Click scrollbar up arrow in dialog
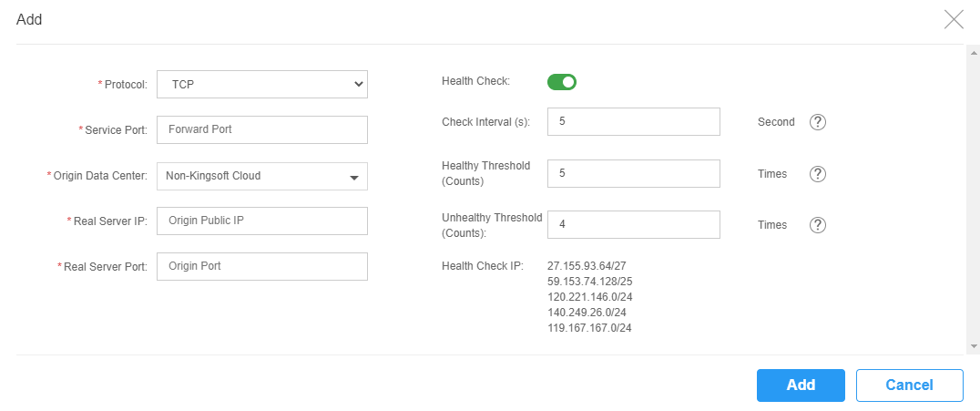Screen dimensions: 980x411 [973, 53]
